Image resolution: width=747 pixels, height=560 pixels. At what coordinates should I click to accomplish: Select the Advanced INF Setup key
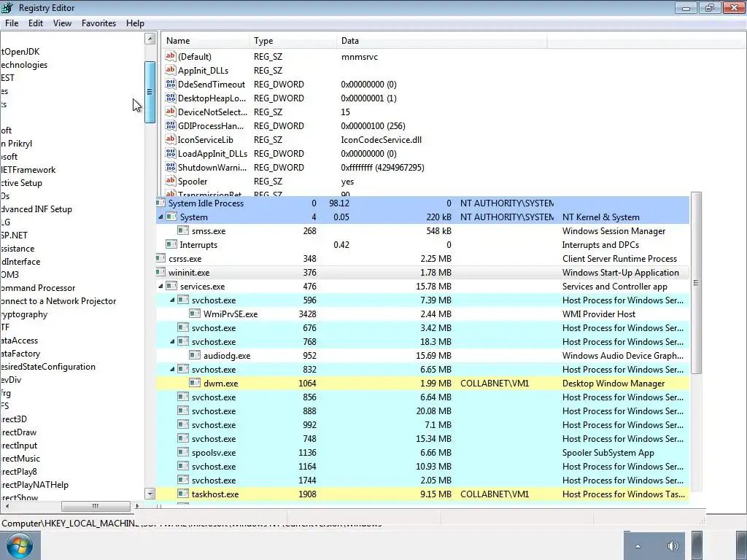(36, 209)
